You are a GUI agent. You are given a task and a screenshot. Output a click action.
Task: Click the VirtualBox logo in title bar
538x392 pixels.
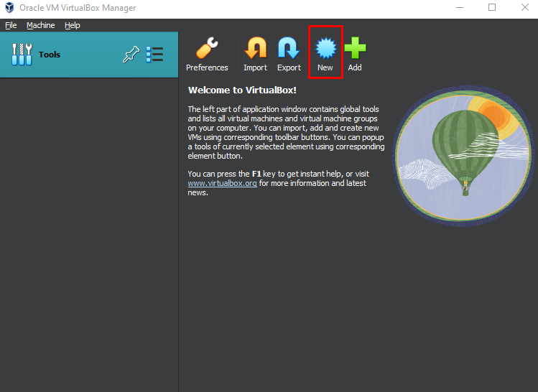9,8
